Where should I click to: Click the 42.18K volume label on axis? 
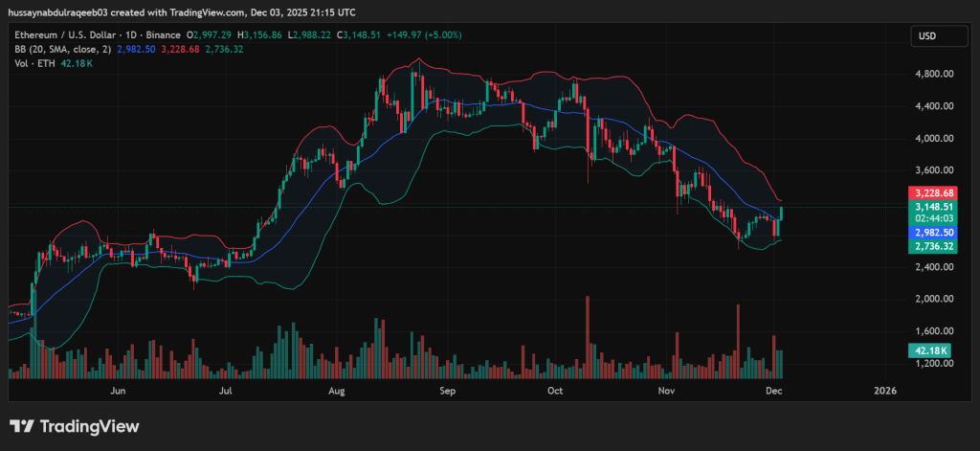929,351
